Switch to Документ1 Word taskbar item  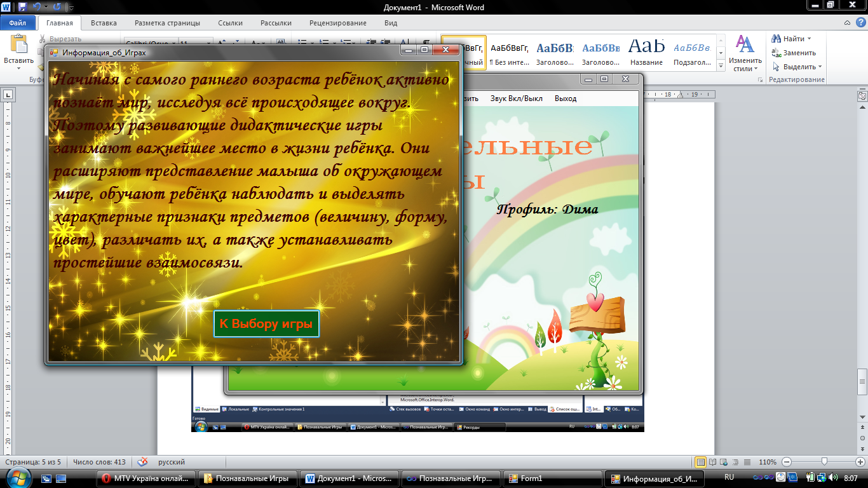pos(349,478)
